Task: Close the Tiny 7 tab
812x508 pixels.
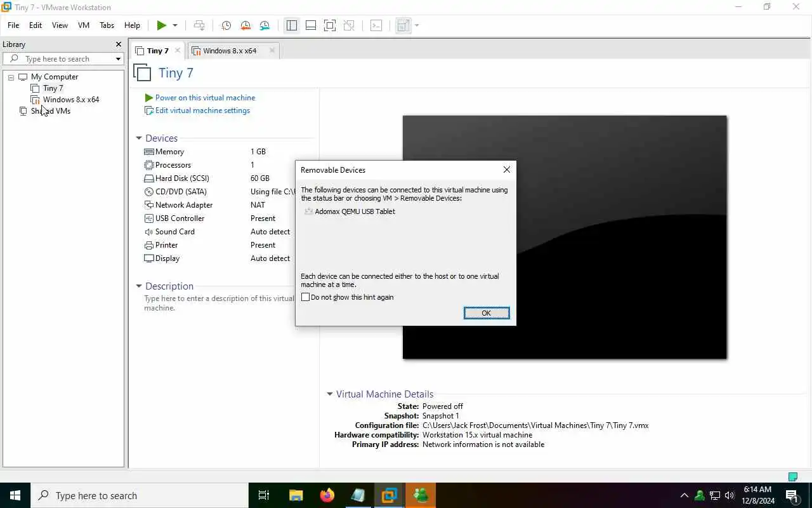Action: [x=178, y=51]
